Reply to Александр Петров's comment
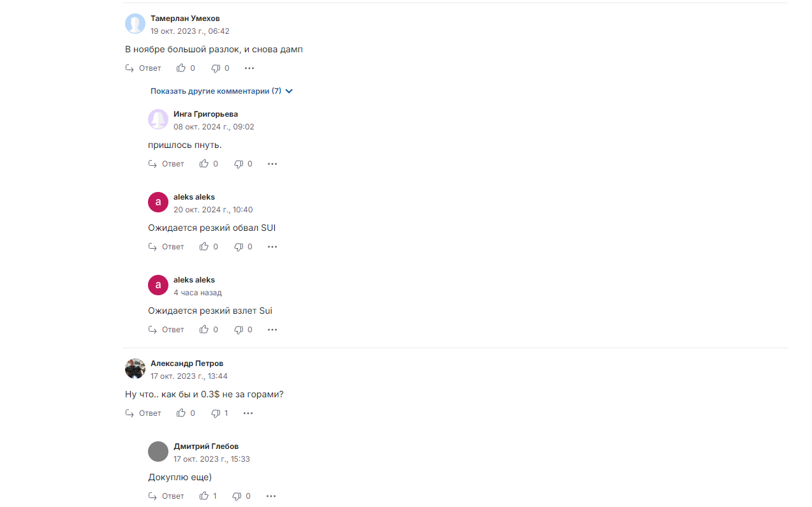The height and width of the screenshot is (507, 812). pos(143,413)
